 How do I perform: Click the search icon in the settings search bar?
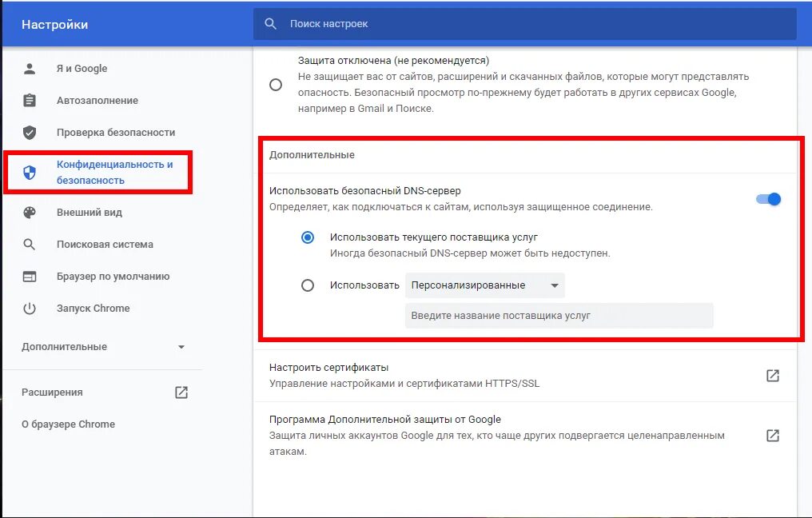pos(270,24)
